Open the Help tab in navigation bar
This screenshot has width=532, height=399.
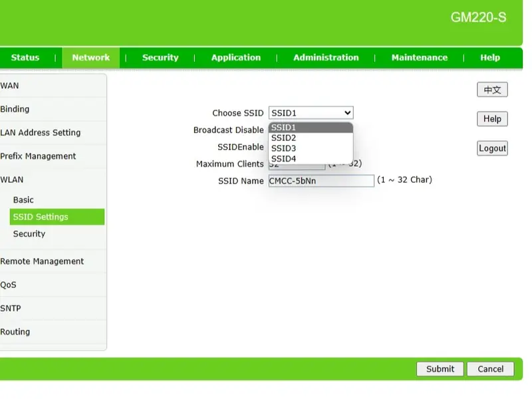pos(490,58)
